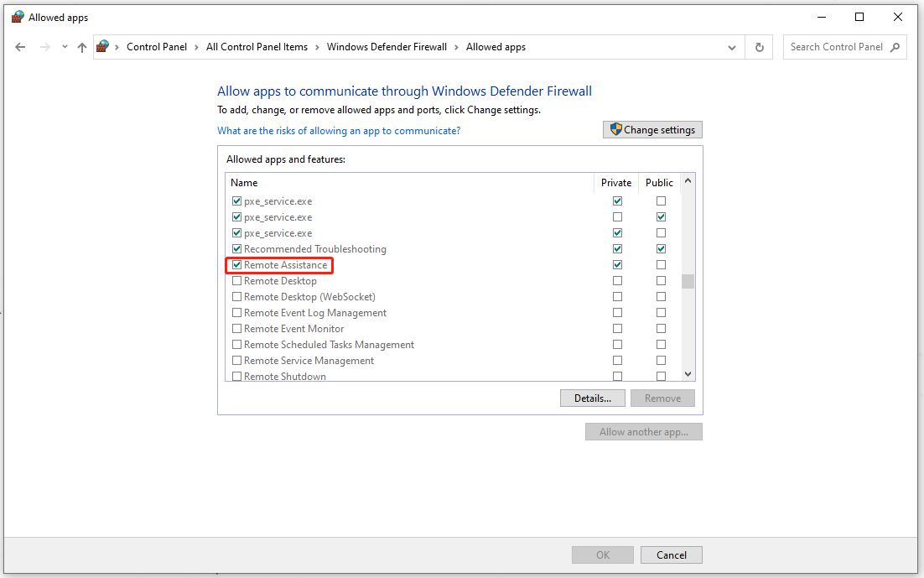Expand the address bar dropdown
Screen dimensions: 924x578
(731, 47)
